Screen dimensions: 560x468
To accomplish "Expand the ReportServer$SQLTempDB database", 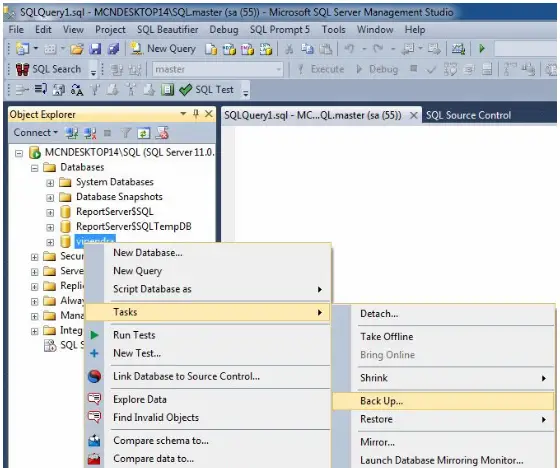I will [50, 228].
